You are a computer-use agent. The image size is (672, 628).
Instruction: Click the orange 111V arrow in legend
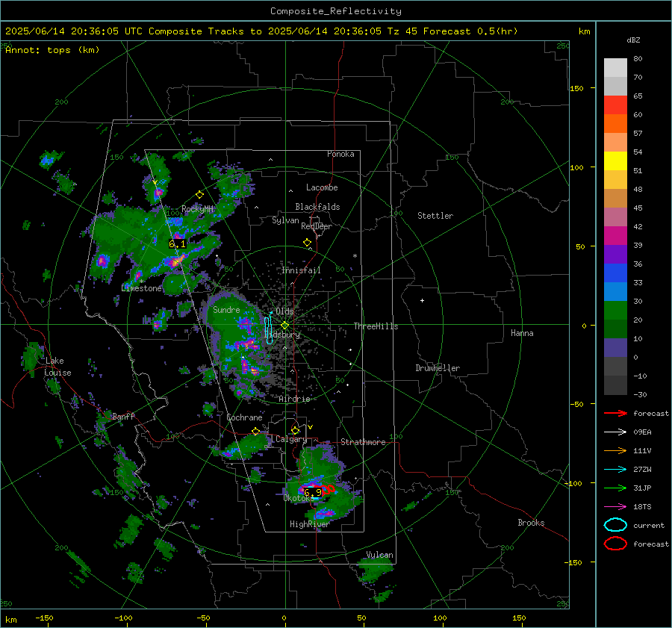tap(615, 450)
